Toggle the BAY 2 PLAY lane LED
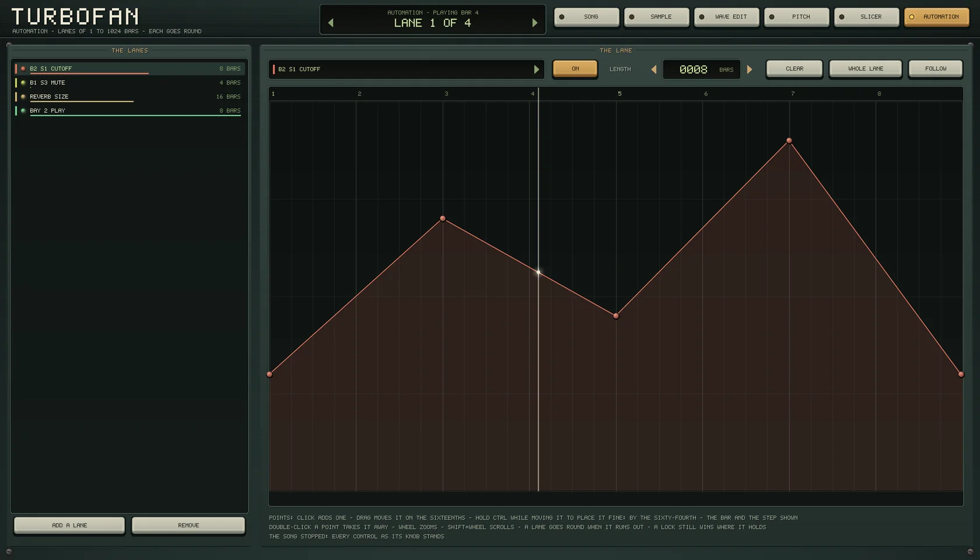The image size is (980, 560). point(23,111)
